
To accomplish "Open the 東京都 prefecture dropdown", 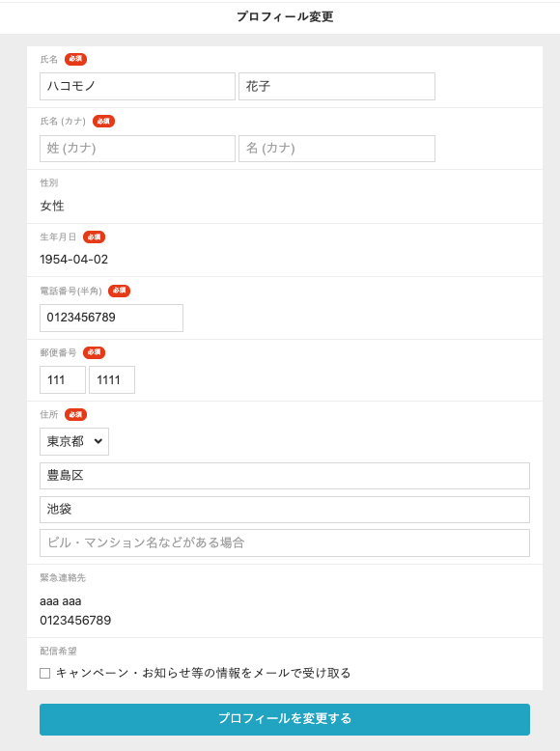I will coord(74,441).
